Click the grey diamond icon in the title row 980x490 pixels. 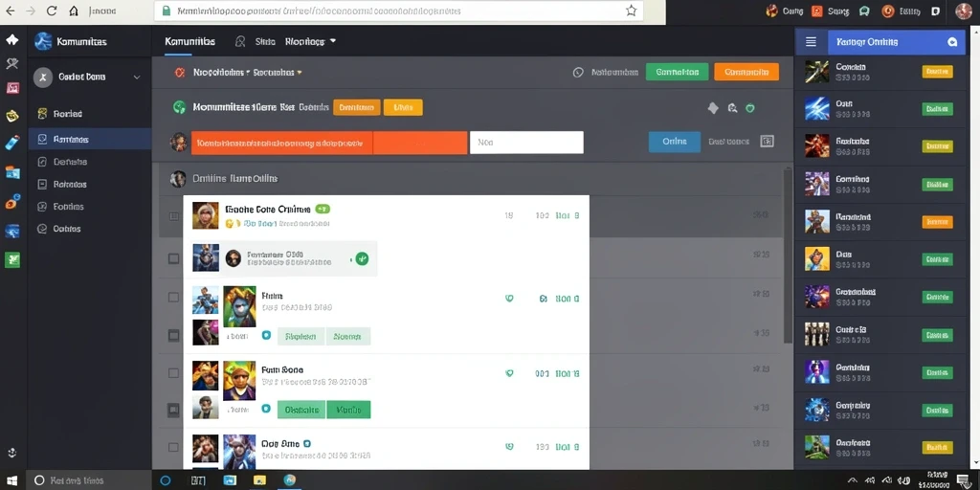point(713,108)
